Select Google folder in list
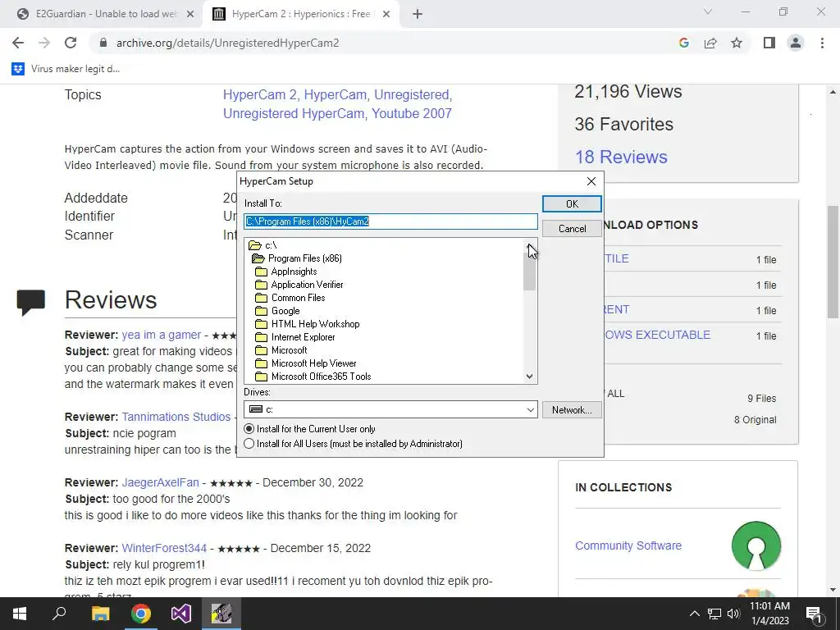840x630 pixels. [277, 311]
